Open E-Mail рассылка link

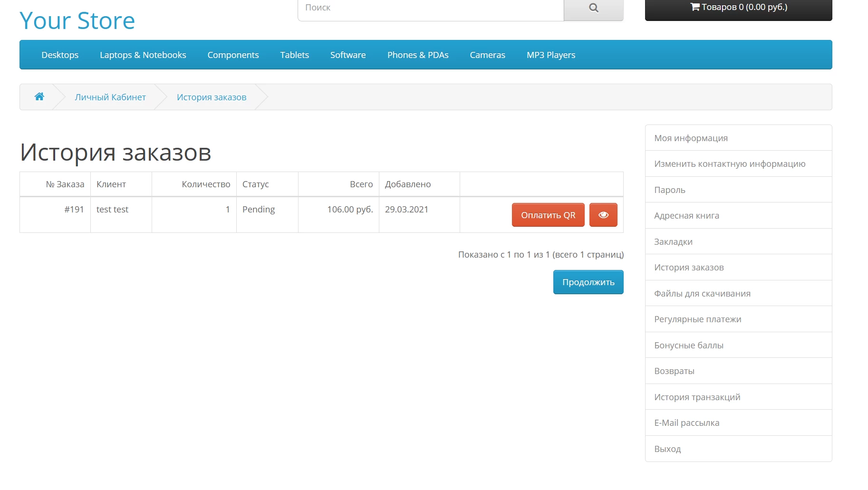[x=738, y=423]
